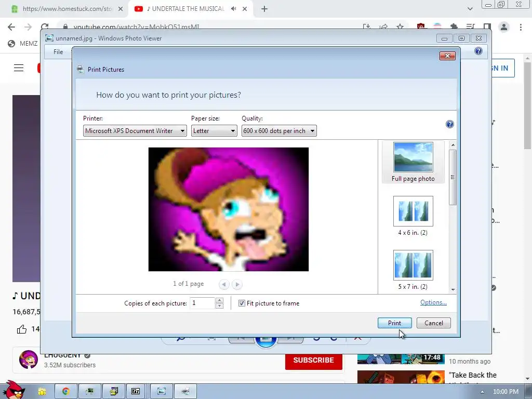Click the help icon in the print dialog

pyautogui.click(x=449, y=124)
